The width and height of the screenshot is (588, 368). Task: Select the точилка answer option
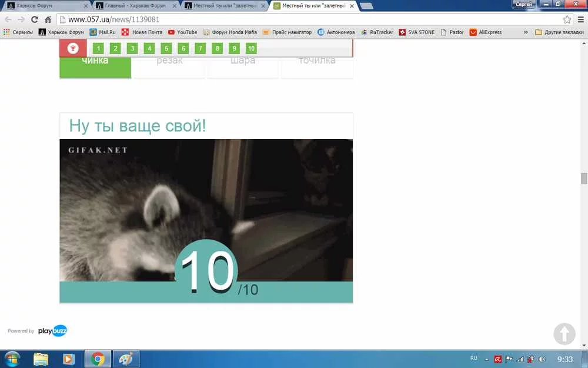click(318, 68)
